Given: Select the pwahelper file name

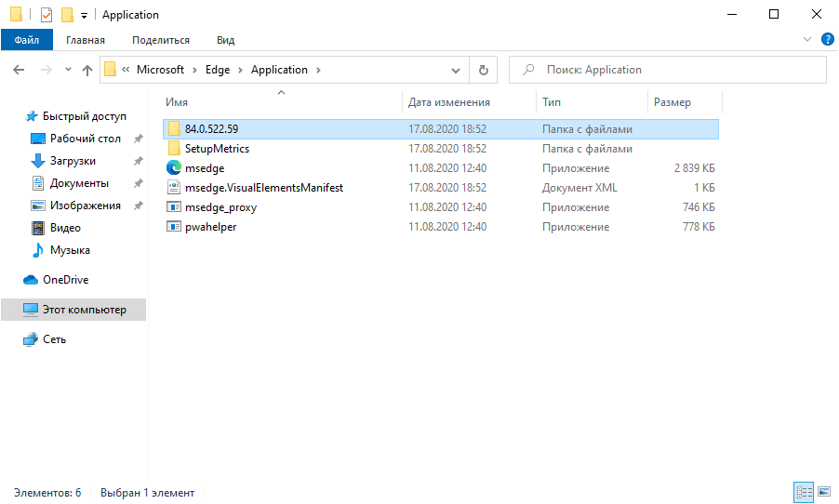Looking at the screenshot, I should click(x=211, y=227).
